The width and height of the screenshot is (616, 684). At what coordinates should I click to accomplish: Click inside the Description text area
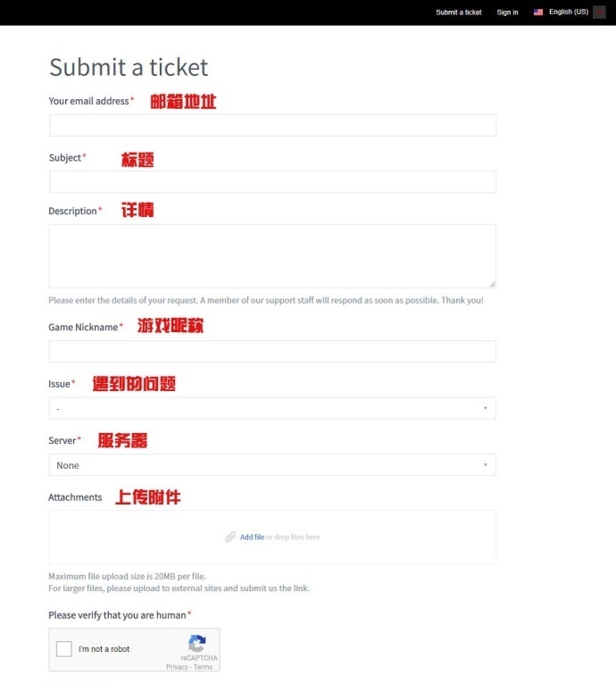272,255
